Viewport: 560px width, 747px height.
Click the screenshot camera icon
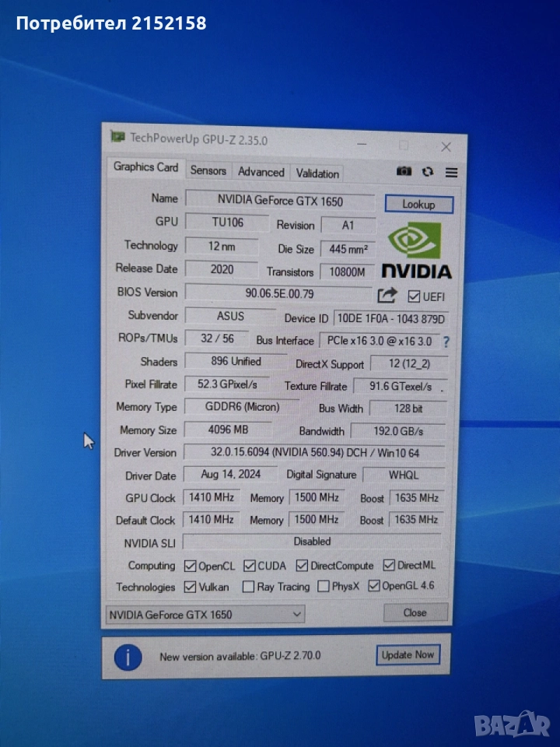click(x=404, y=171)
